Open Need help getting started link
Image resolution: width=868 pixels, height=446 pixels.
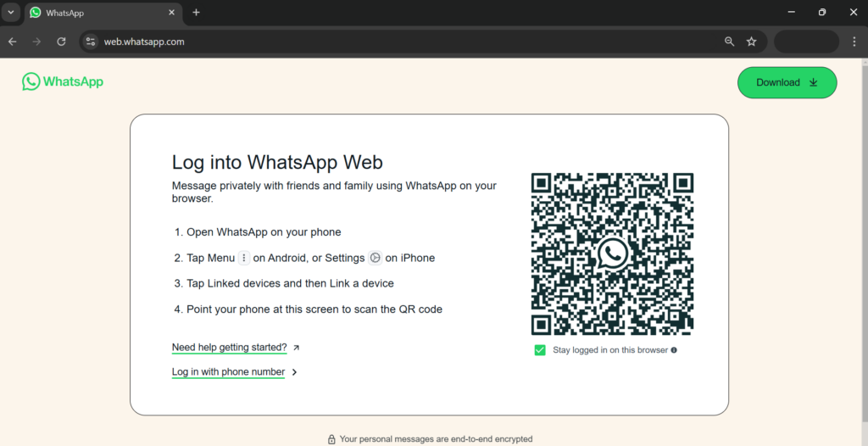pos(229,348)
